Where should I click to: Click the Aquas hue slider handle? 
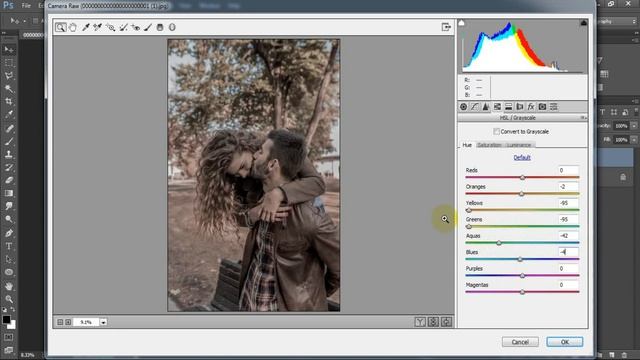click(x=499, y=243)
